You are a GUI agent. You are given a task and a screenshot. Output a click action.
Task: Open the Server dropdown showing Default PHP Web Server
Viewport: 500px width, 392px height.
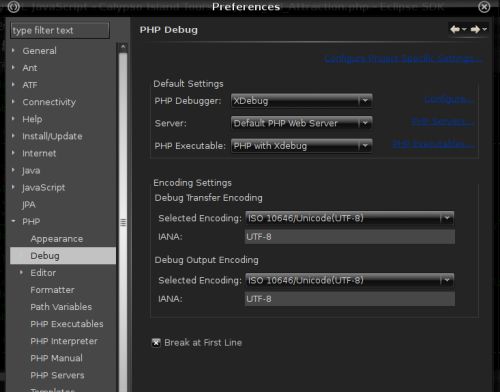pyautogui.click(x=301, y=123)
